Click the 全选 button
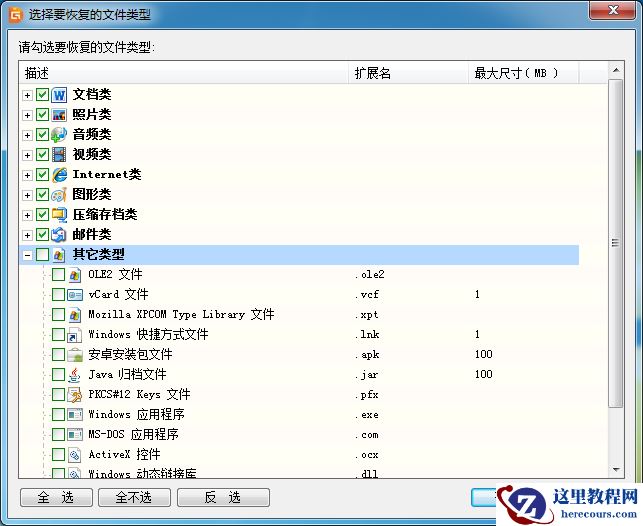Image resolution: width=643 pixels, height=526 pixels. click(x=56, y=497)
